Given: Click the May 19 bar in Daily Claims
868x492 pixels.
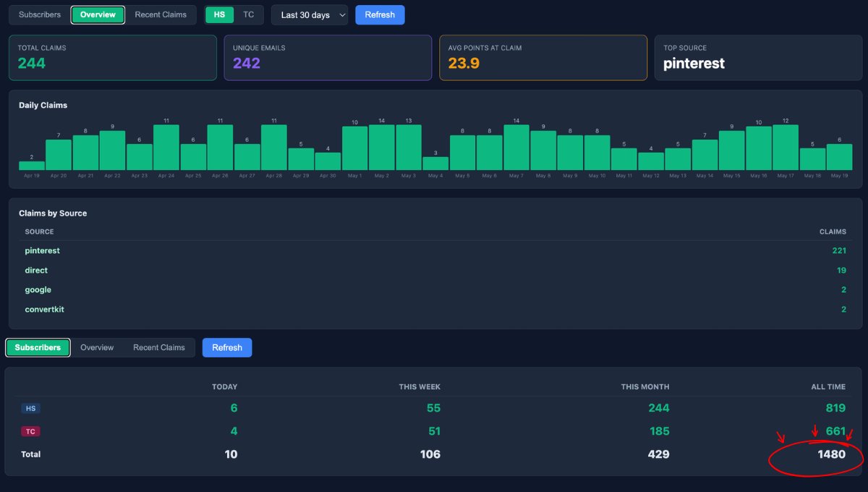Looking at the screenshot, I should 840,157.
